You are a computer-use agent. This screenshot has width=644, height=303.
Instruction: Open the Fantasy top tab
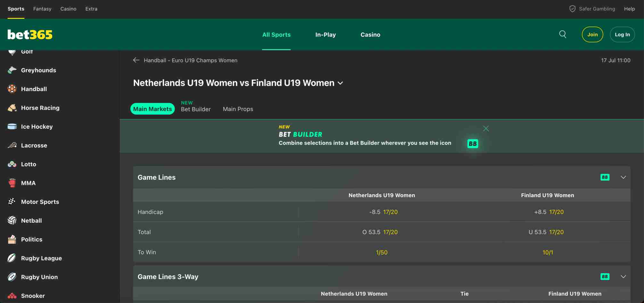(x=42, y=9)
